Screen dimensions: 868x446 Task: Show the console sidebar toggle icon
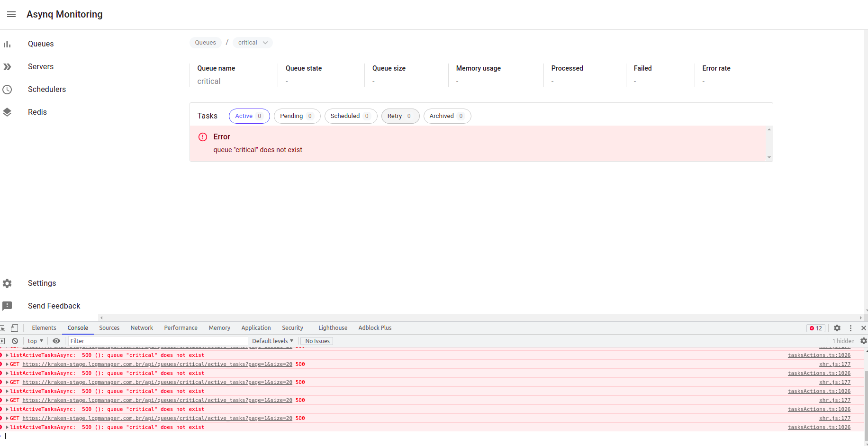coord(2,341)
